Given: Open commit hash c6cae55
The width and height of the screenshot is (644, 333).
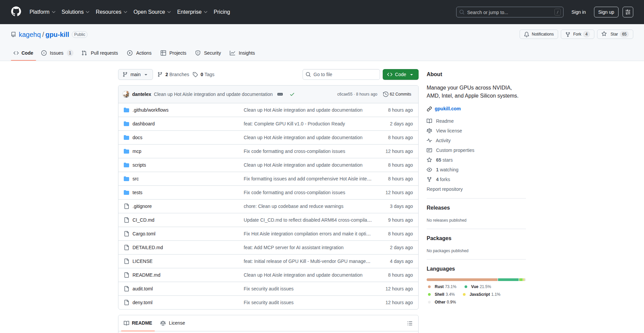Looking at the screenshot, I should click(345, 94).
